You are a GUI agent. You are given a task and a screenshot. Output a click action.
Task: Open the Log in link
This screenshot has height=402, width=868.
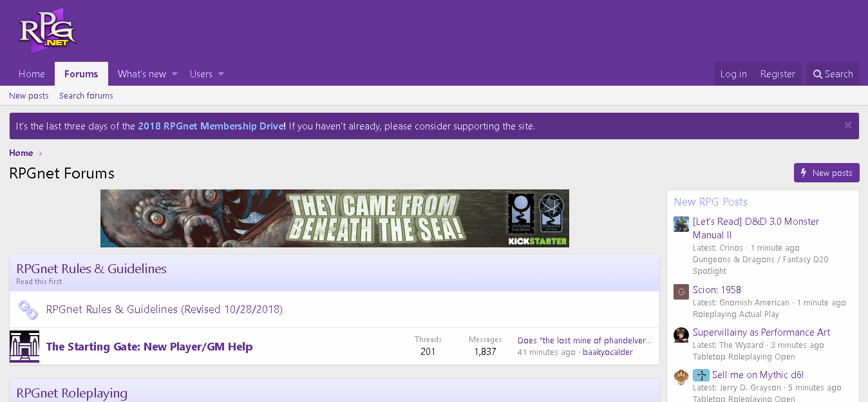[733, 74]
